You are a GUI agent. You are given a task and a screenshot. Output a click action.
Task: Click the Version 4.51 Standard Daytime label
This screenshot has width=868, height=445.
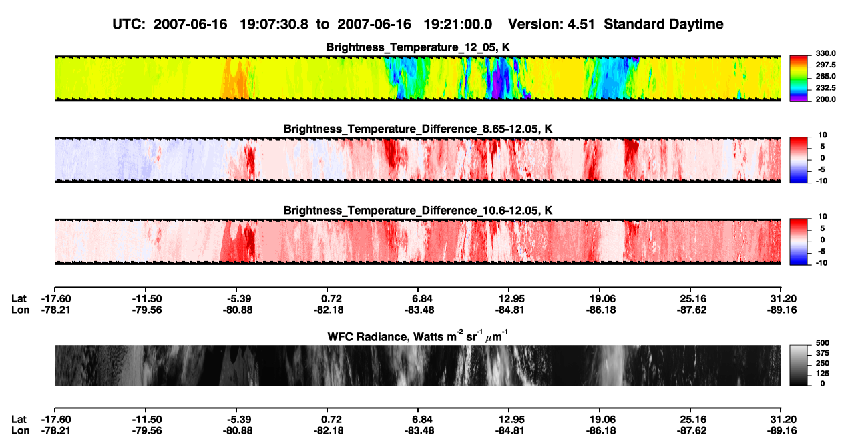(x=616, y=24)
